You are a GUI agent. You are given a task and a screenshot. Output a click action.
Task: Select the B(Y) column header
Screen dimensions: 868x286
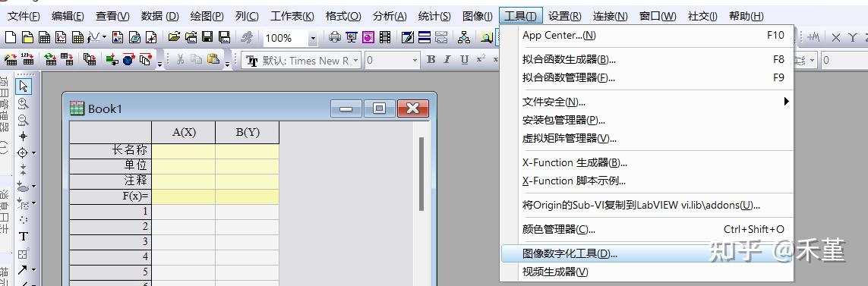click(248, 133)
